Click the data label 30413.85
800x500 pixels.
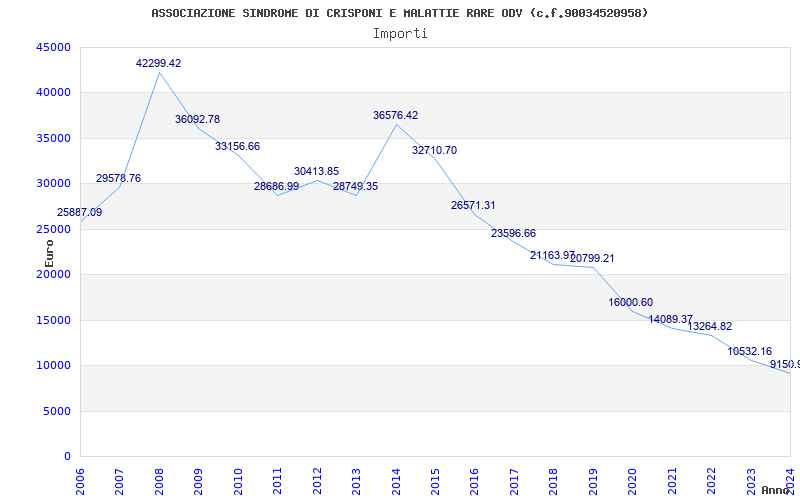click(x=316, y=171)
